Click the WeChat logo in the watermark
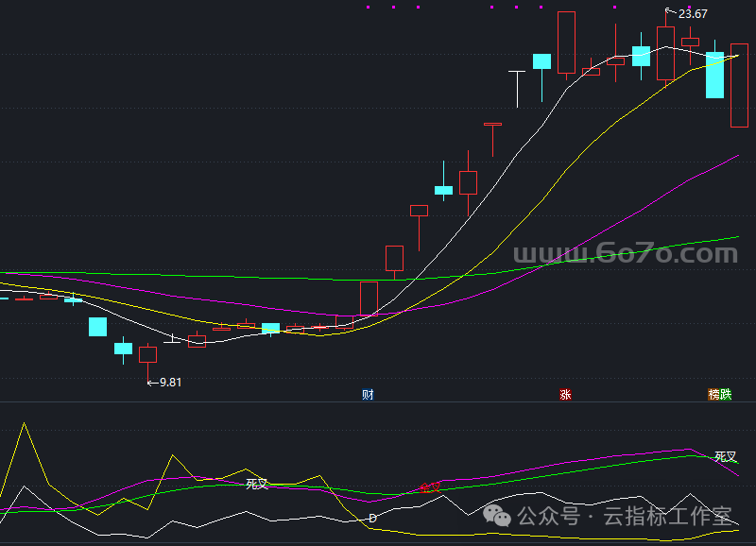 [497, 515]
